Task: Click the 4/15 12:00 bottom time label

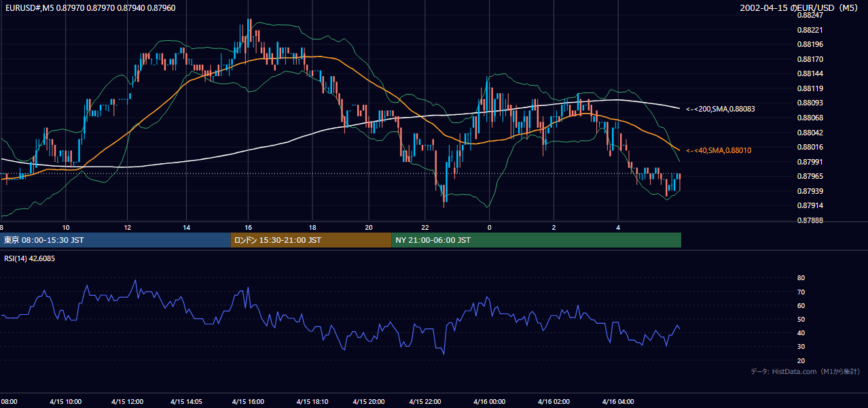Action: (x=128, y=401)
